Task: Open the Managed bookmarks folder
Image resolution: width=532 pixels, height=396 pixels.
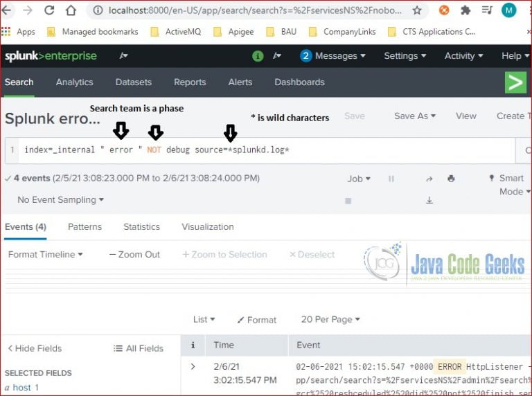Action: (x=92, y=32)
